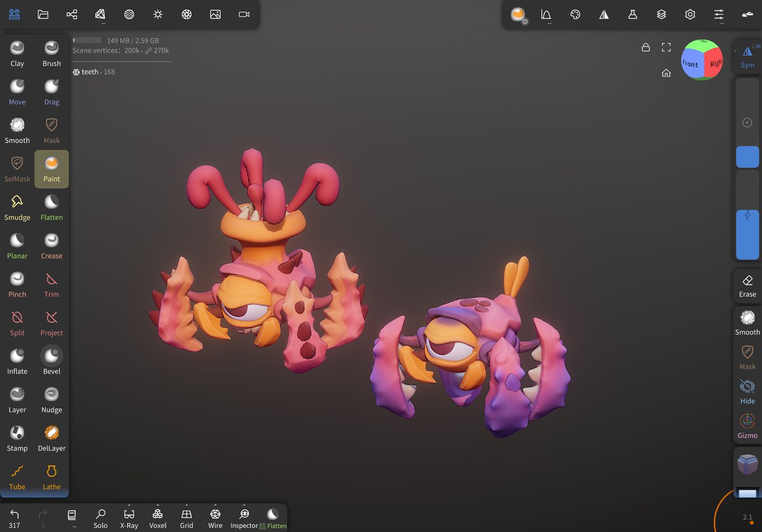Open the layers stack menu
Viewport: 762px width, 532px height.
click(661, 15)
